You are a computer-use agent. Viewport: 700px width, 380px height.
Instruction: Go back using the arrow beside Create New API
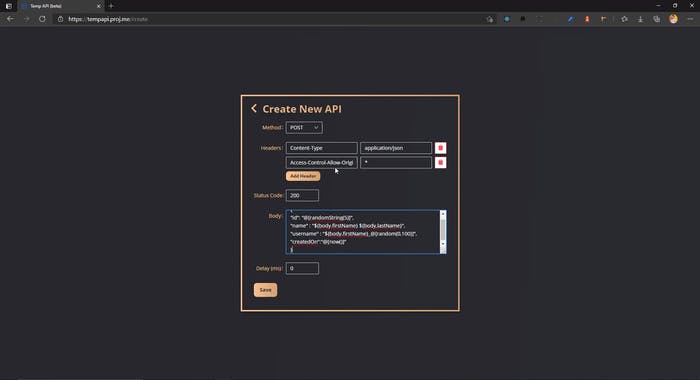254,109
